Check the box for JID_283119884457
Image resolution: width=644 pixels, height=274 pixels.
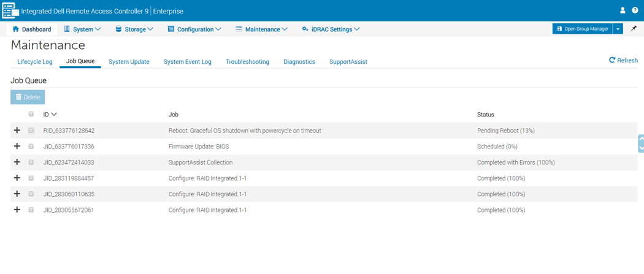31,178
